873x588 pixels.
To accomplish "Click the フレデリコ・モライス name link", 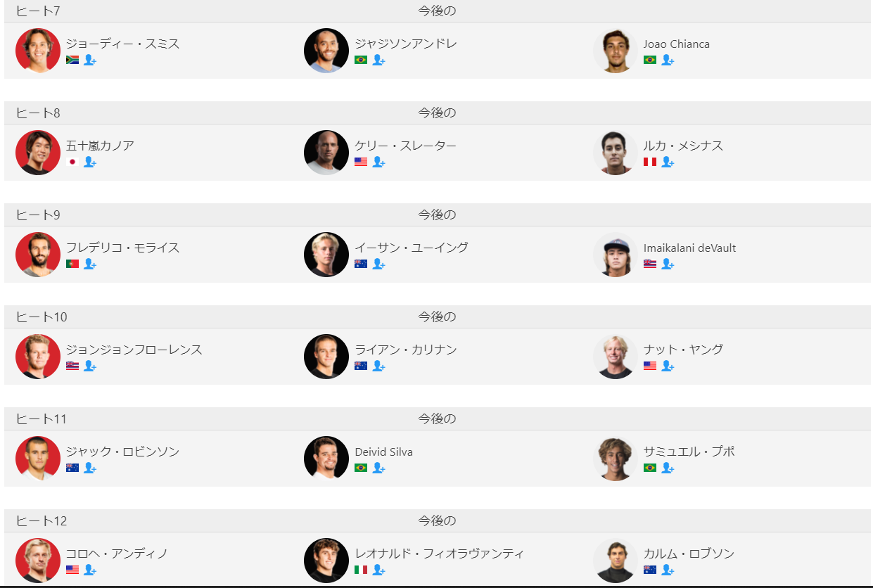I will (x=122, y=248).
